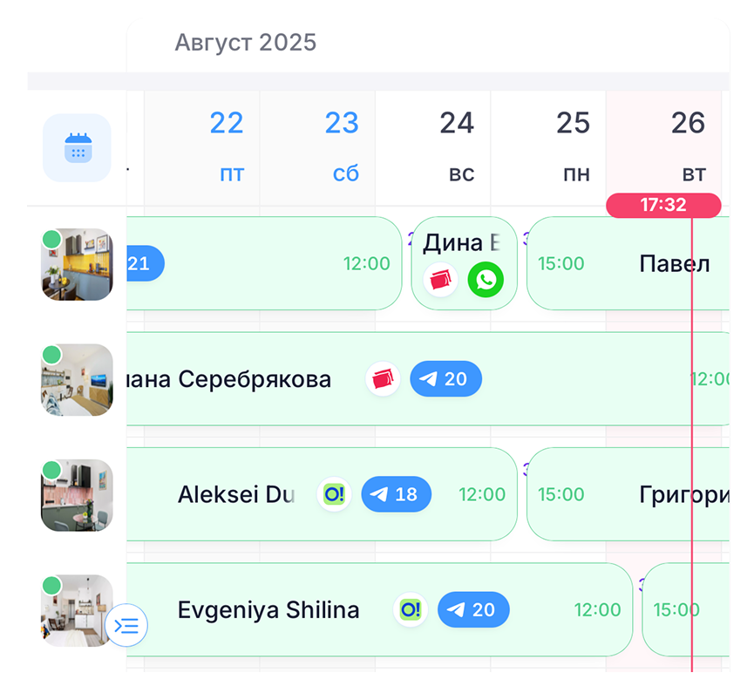Open Павел booking bar
Viewport: 754px width, 700px height.
point(628,263)
